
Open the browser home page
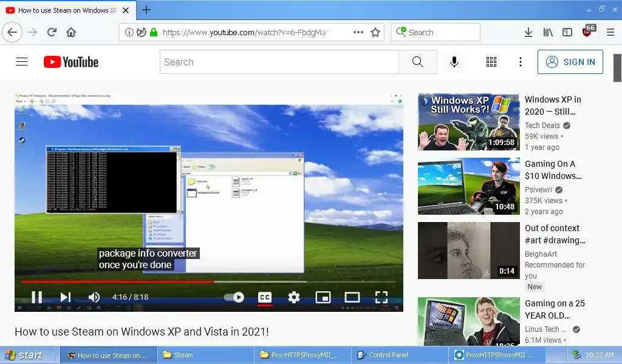click(x=71, y=33)
